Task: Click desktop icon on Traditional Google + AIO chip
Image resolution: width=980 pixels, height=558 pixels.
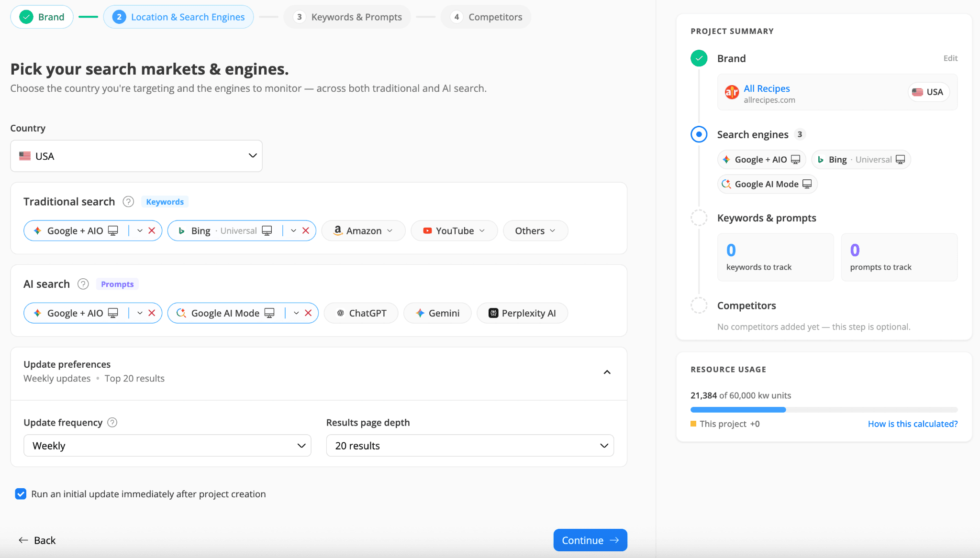Action: click(x=113, y=231)
